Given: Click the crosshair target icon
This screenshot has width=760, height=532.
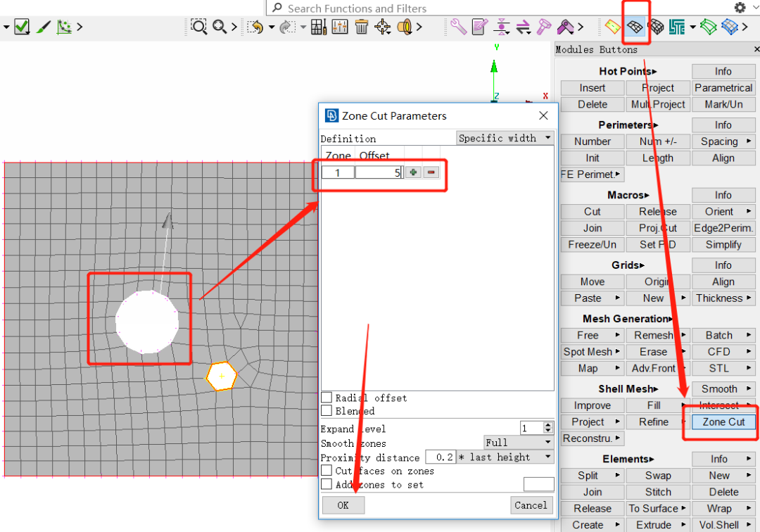Looking at the screenshot, I should [x=382, y=27].
